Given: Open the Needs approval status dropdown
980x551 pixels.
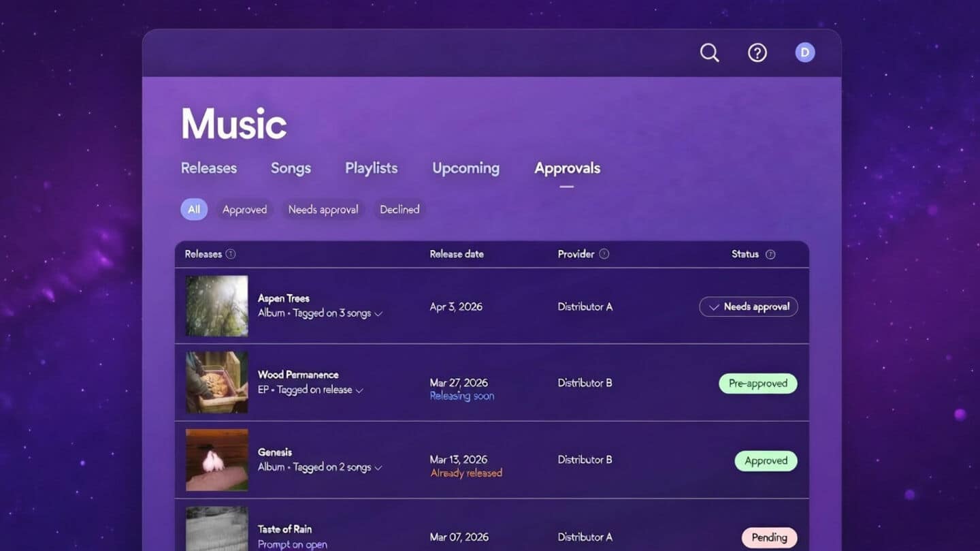Looking at the screenshot, I should click(748, 306).
